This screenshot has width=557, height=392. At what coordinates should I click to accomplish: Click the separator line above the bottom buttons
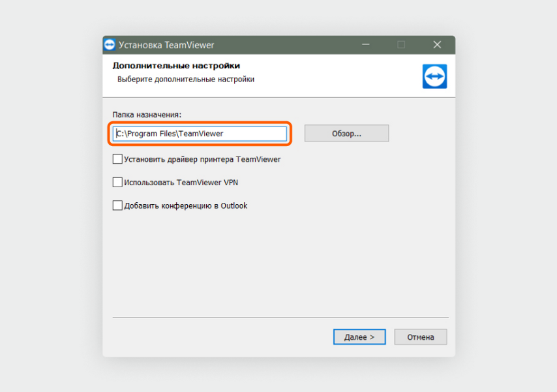tap(280, 317)
